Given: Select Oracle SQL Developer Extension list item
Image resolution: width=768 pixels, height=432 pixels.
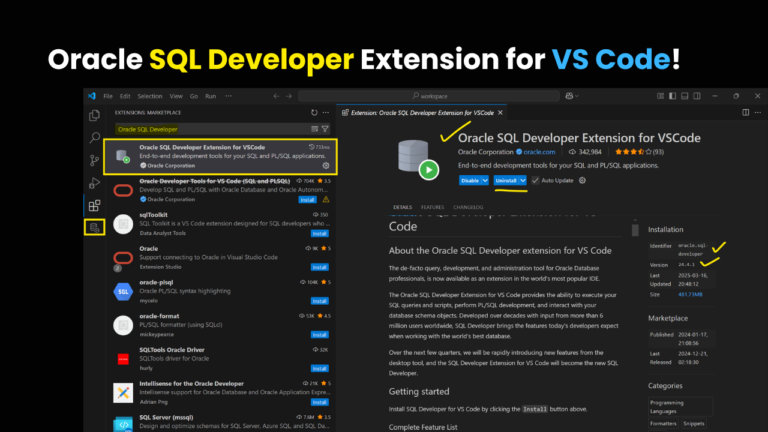Looking at the screenshot, I should point(220,157).
